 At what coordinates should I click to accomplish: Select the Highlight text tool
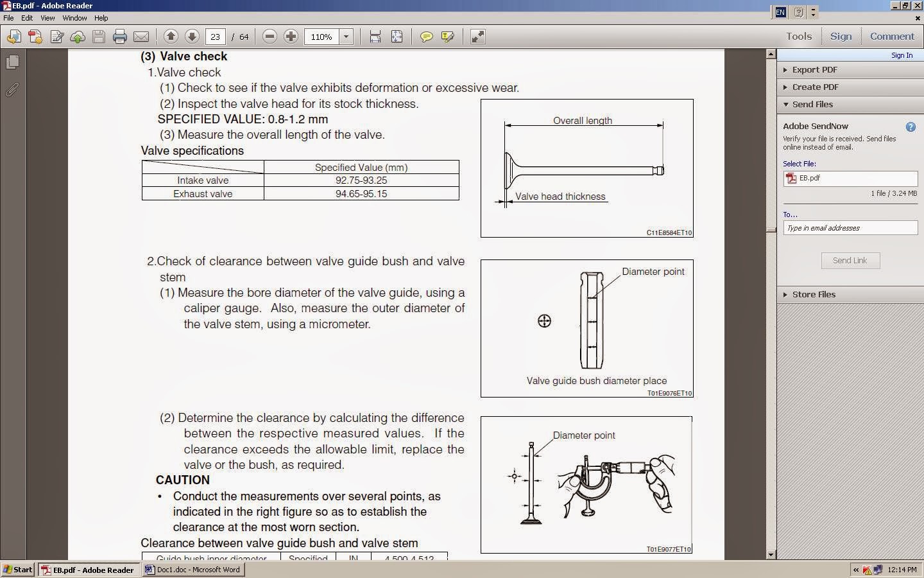point(448,37)
